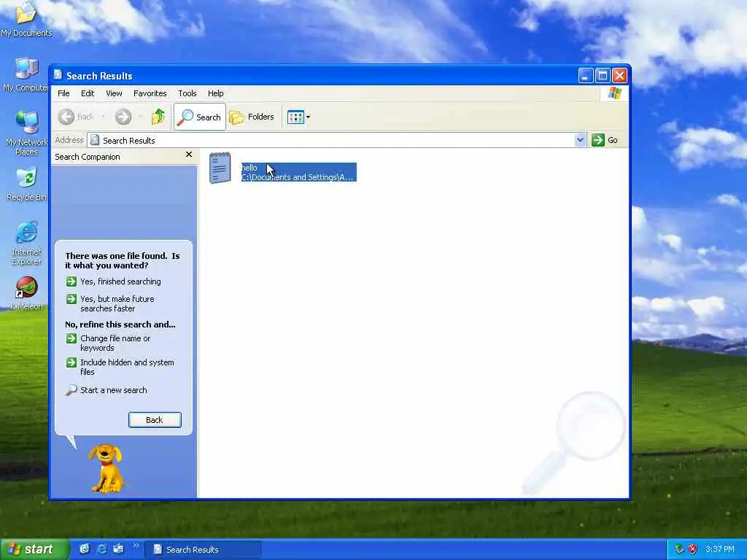Expand the Address bar dropdown
Image resolution: width=747 pixels, height=560 pixels.
580,140
